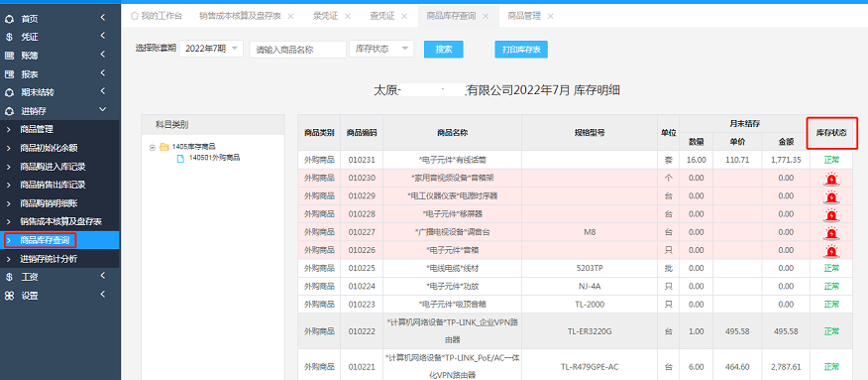Click the 工资 dollar icon in sidebar
Viewport: 868px width, 380px height.
click(9, 277)
